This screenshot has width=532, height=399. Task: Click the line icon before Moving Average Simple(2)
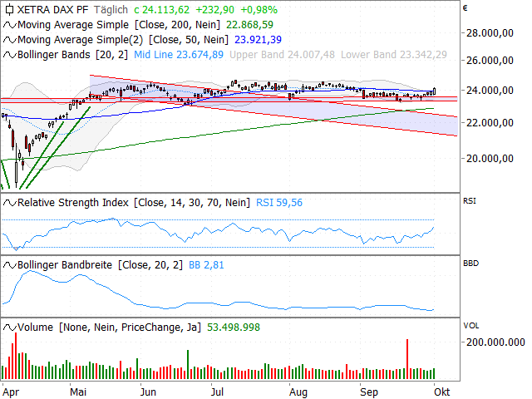[x=10, y=39]
